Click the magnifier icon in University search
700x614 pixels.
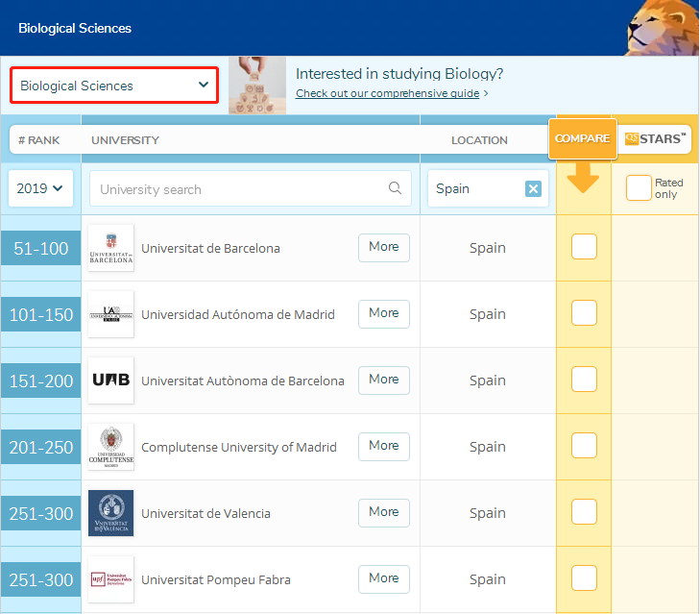(395, 188)
